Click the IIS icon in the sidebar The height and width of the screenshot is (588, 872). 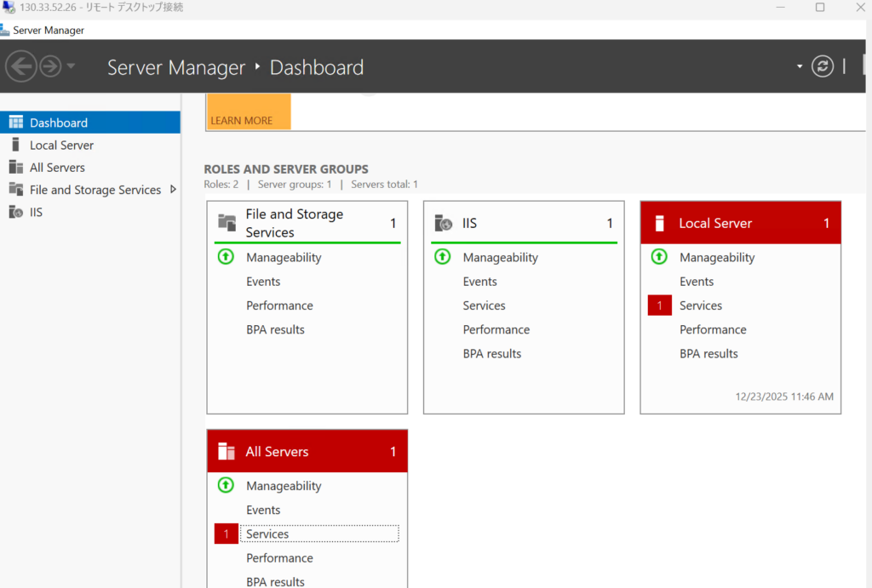click(15, 213)
